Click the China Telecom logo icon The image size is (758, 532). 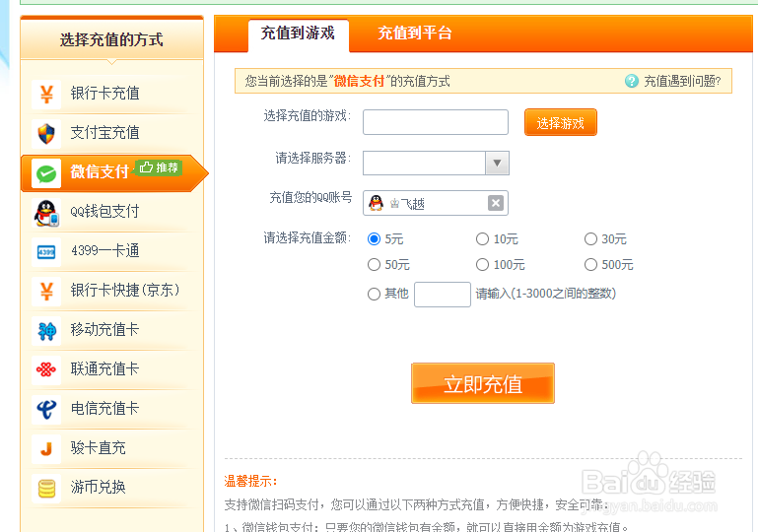coord(46,410)
